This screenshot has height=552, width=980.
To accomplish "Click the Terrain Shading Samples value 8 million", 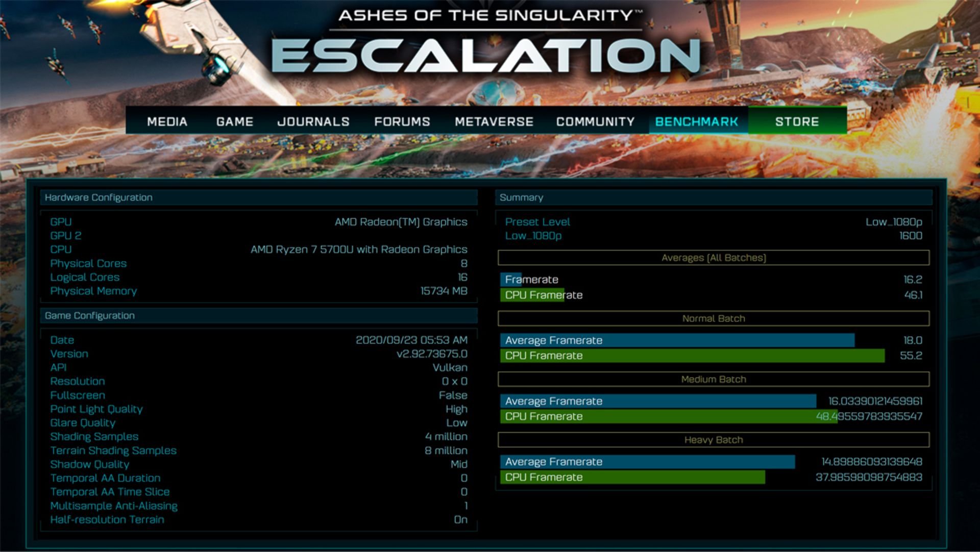I will [x=446, y=450].
